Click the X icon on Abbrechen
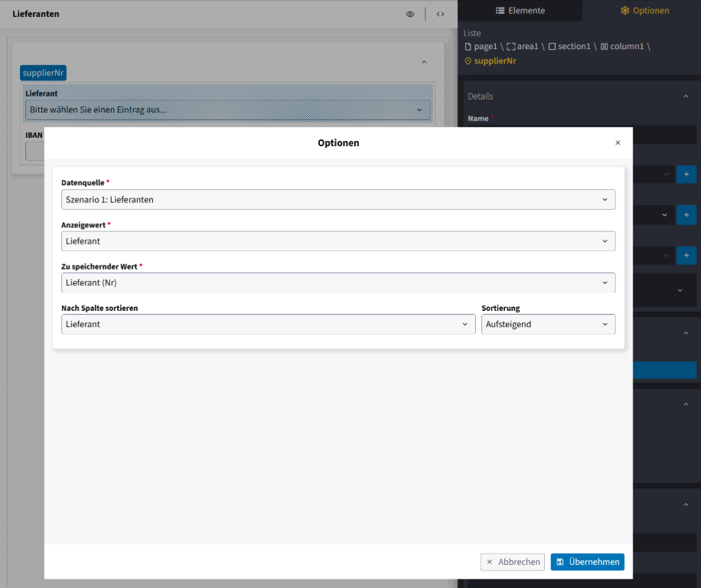Viewport: 701px width, 588px height. pos(490,562)
